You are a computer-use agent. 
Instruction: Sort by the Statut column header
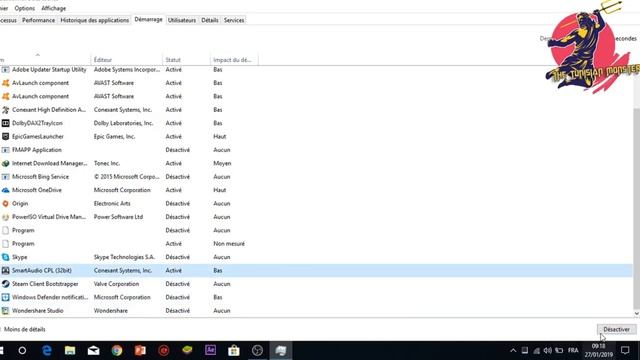[186, 60]
